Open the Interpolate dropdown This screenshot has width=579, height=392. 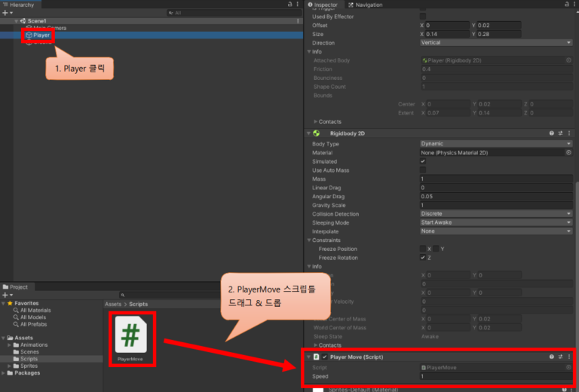[x=496, y=231]
